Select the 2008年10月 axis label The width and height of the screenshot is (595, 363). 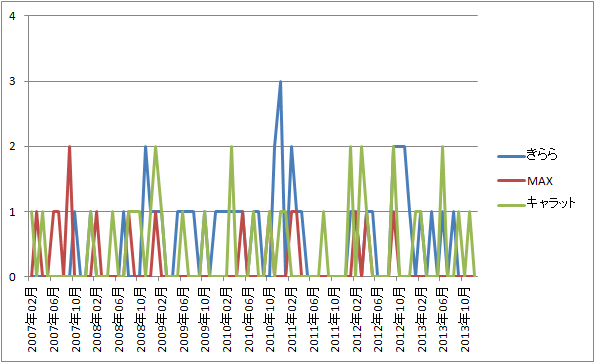(141, 320)
